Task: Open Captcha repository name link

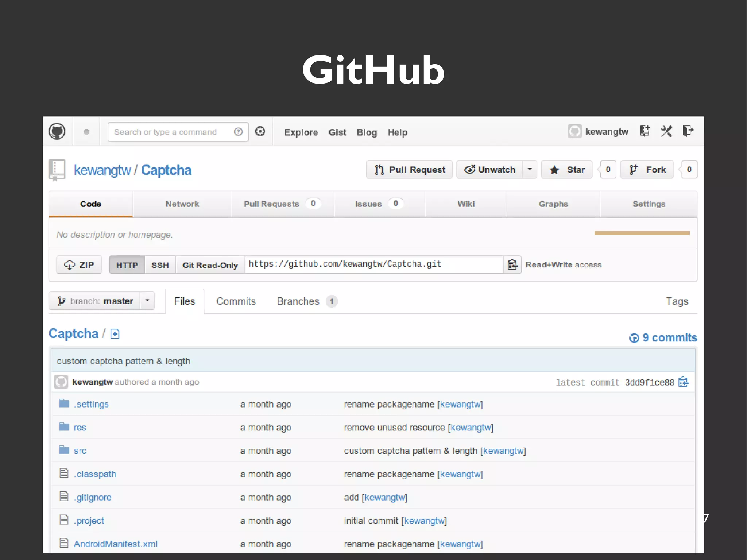Action: (166, 170)
